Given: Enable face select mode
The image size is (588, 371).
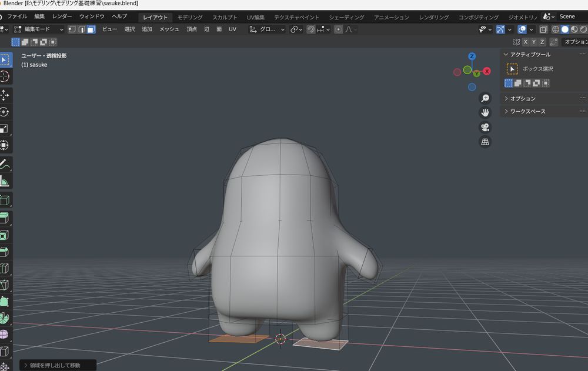Looking at the screenshot, I should pos(91,29).
